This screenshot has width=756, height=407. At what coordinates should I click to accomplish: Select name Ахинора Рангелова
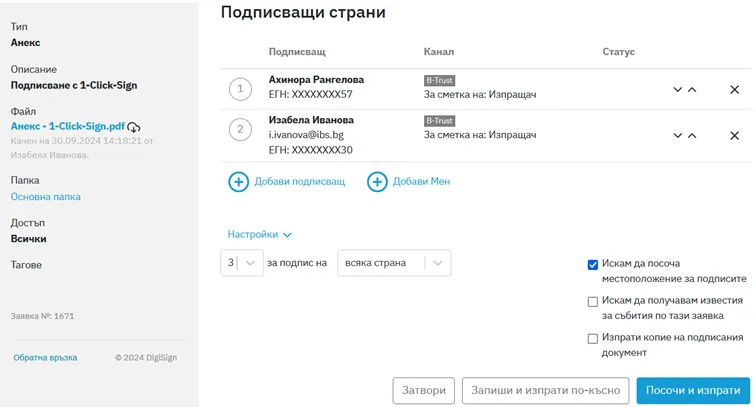316,80
